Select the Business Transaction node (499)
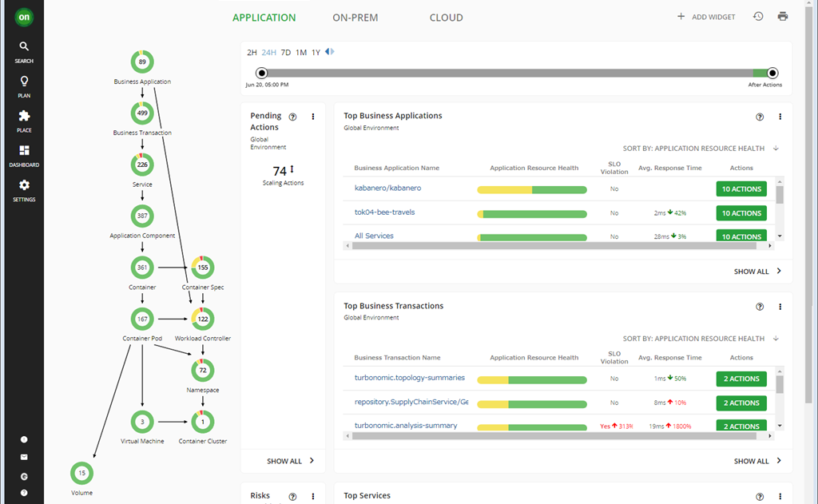The height and width of the screenshot is (504, 818). click(142, 113)
